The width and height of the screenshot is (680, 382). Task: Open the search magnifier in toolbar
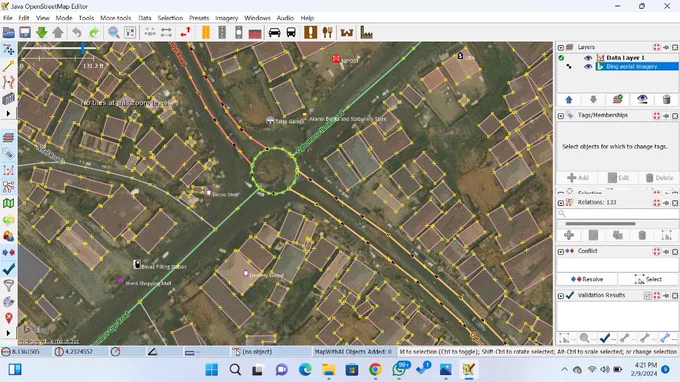pos(114,33)
